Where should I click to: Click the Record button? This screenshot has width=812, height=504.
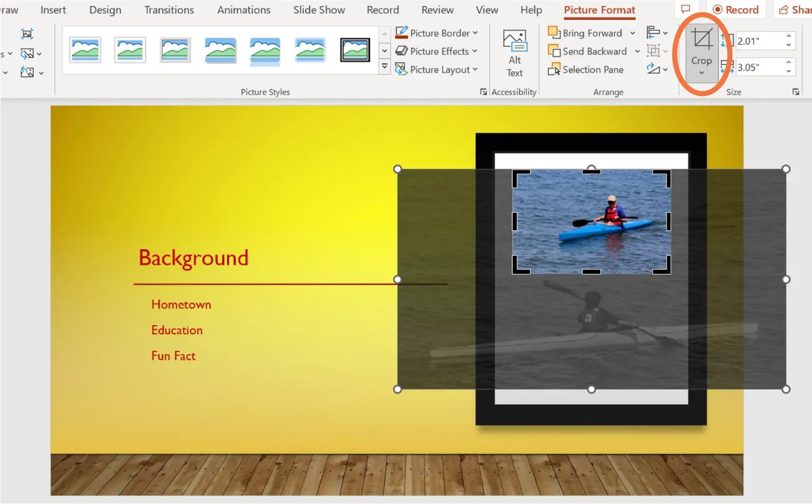click(736, 9)
